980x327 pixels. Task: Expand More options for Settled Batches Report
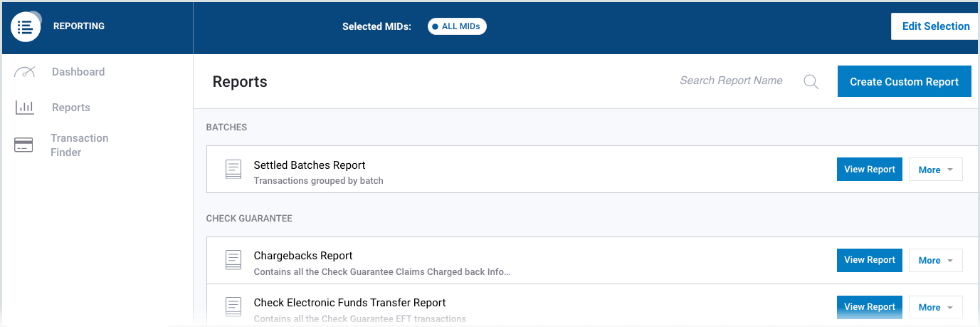(x=935, y=170)
